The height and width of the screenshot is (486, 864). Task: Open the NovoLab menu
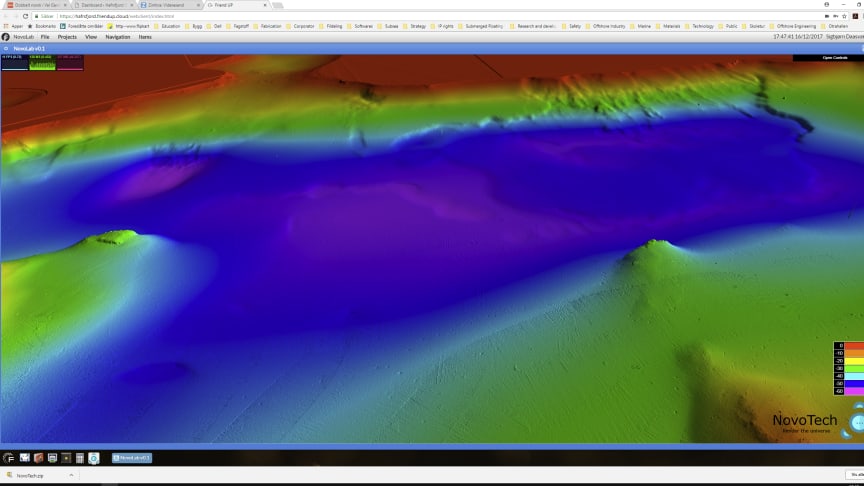[23, 37]
